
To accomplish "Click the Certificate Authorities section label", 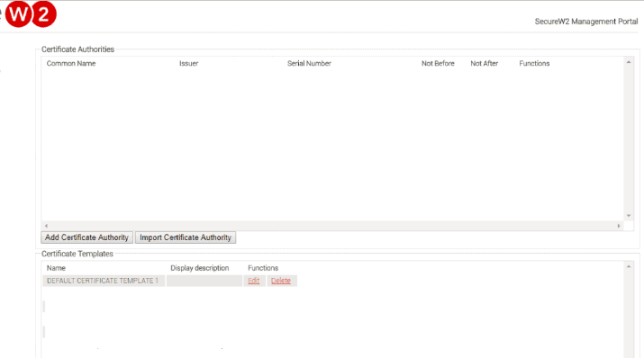I will pyautogui.click(x=77, y=49).
